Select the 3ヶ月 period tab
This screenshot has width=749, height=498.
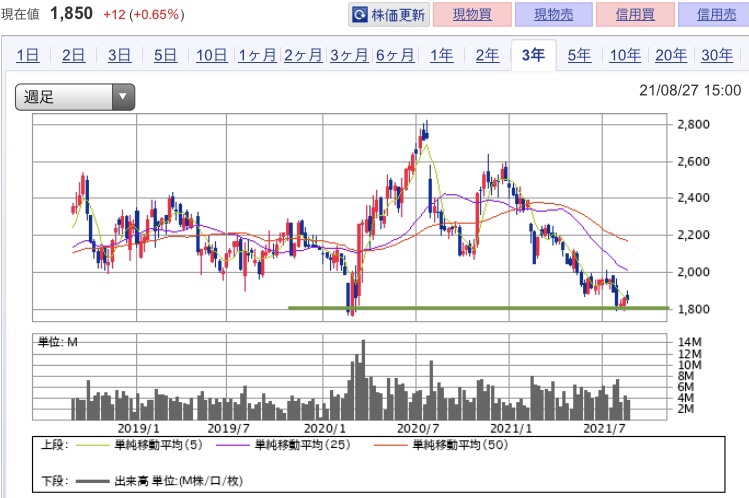coord(349,55)
